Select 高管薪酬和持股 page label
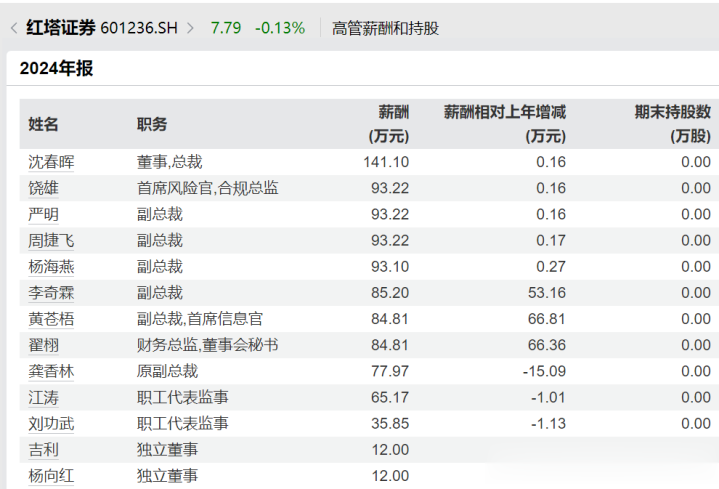The height and width of the screenshot is (489, 719). tap(385, 28)
